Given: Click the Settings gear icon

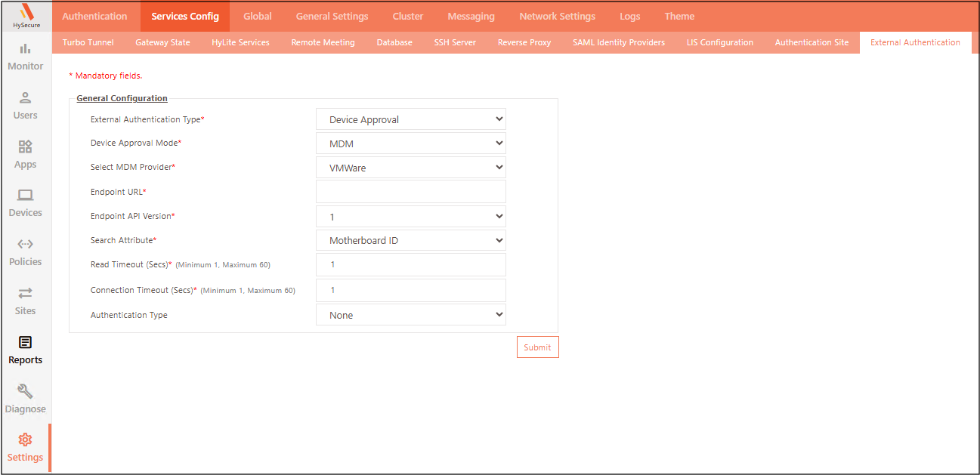Looking at the screenshot, I should pos(25,440).
